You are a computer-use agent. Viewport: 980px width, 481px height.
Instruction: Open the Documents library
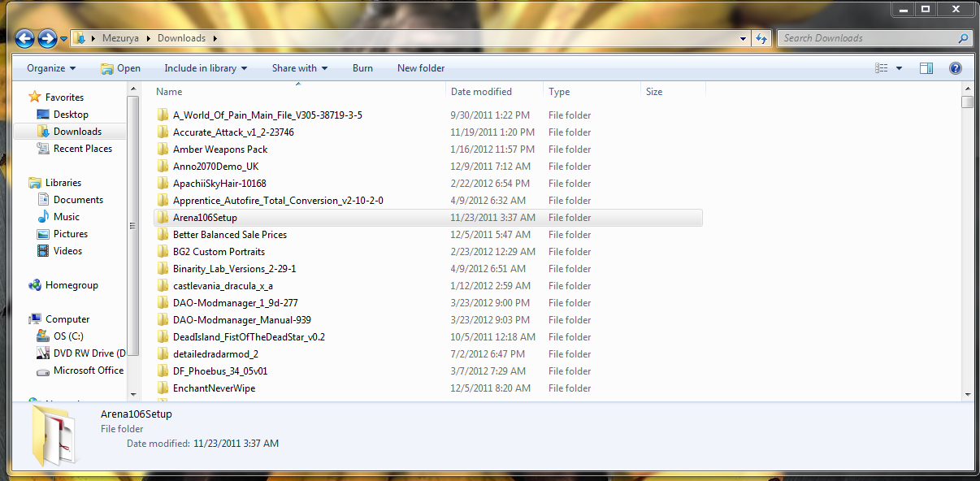tap(78, 200)
